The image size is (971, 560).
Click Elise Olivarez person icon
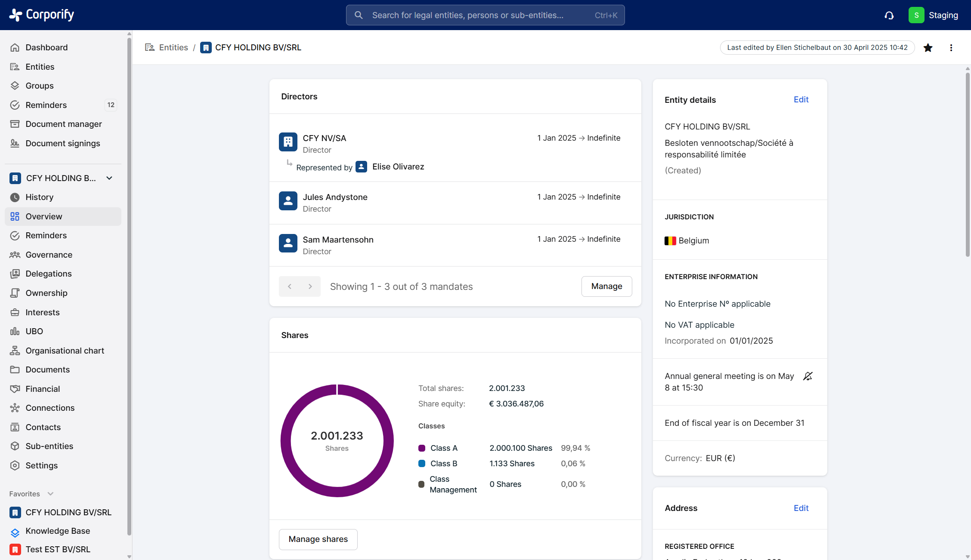click(362, 167)
